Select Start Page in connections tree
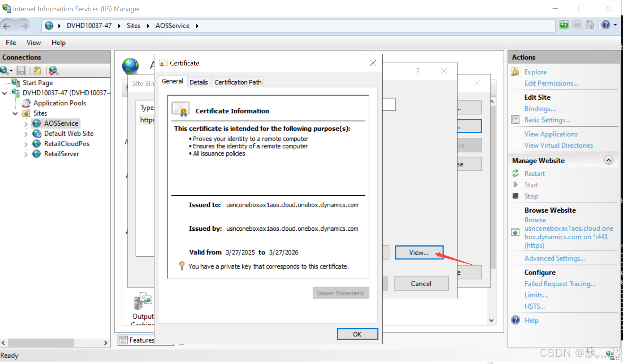The height and width of the screenshot is (364, 623). click(x=38, y=82)
